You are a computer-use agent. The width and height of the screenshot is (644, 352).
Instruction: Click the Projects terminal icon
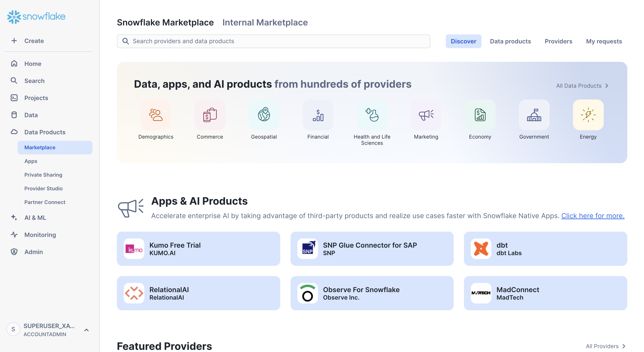pyautogui.click(x=14, y=98)
